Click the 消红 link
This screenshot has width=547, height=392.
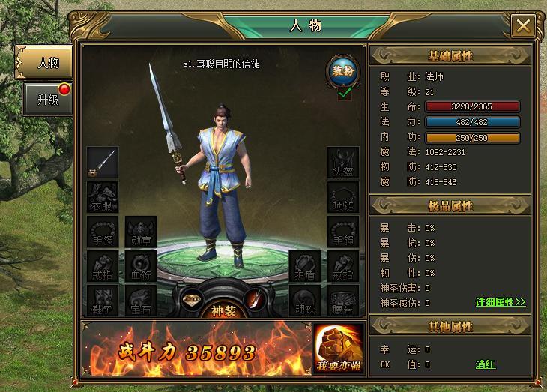pos(486,364)
